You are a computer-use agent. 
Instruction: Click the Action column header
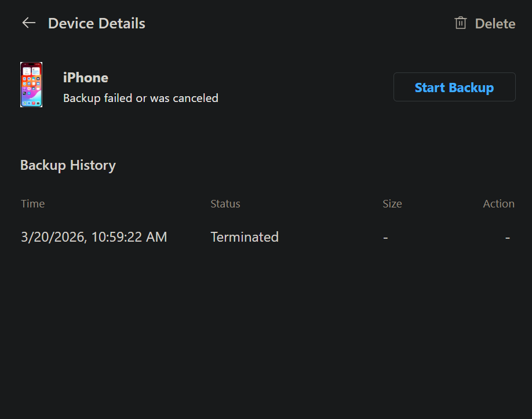(499, 203)
